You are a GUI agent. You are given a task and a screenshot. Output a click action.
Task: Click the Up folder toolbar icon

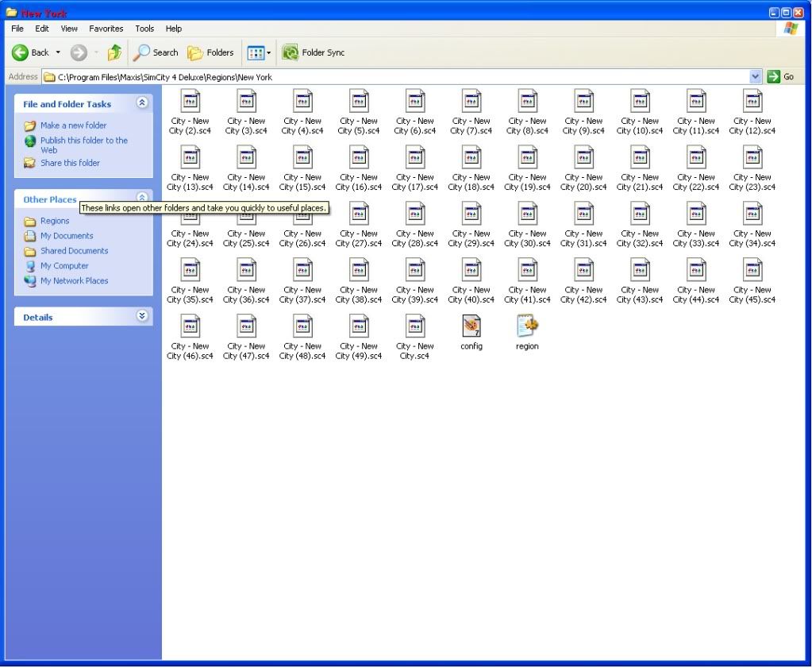(x=114, y=52)
